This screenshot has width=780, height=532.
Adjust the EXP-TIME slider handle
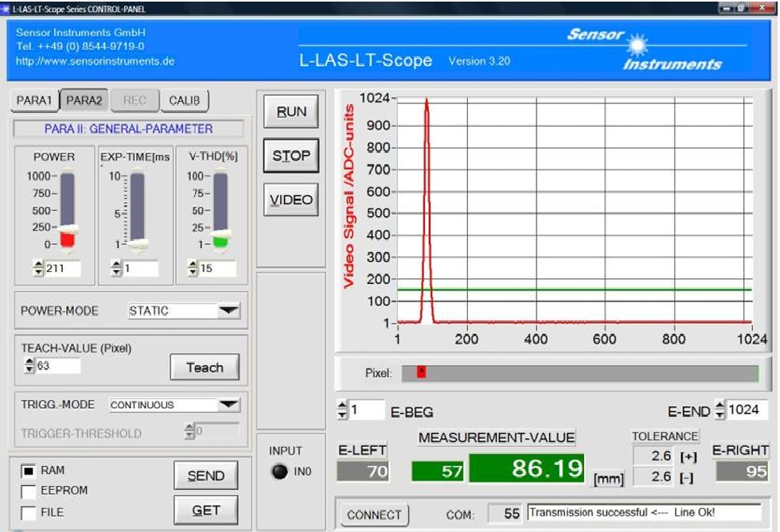pos(138,244)
